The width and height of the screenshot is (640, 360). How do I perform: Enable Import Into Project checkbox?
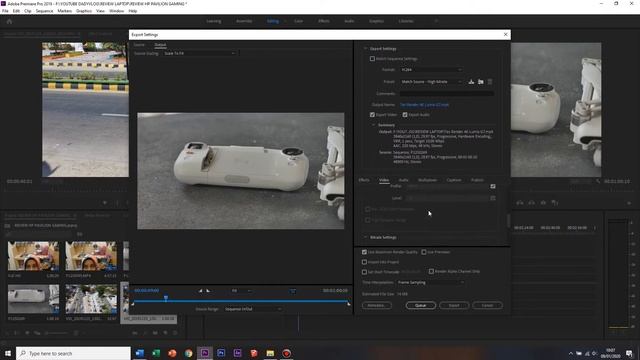click(x=364, y=262)
